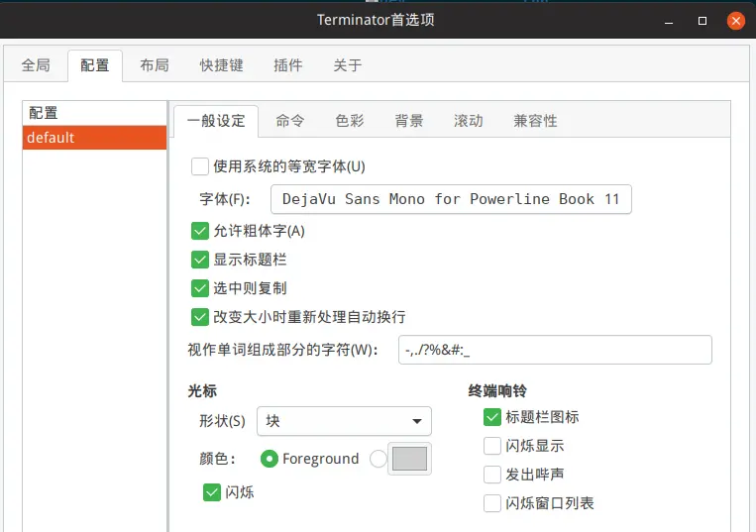Minimize the Terminator preferences window
756x532 pixels.
point(669,21)
